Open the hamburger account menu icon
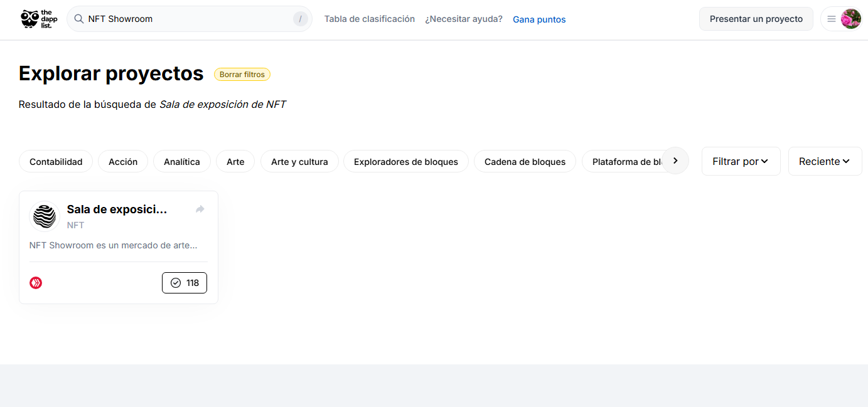Screen dimensions: 868x407 click(x=832, y=19)
